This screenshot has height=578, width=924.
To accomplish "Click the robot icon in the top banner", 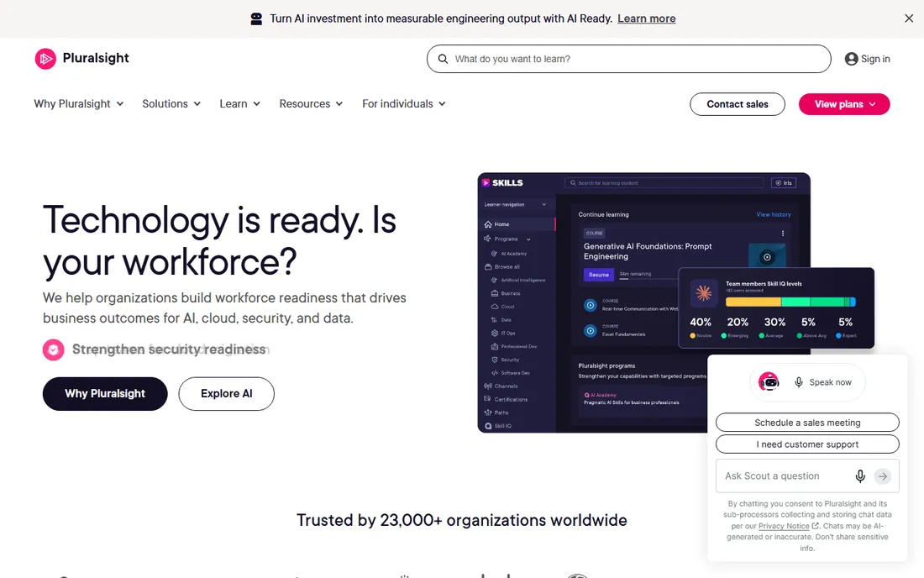I will (256, 18).
